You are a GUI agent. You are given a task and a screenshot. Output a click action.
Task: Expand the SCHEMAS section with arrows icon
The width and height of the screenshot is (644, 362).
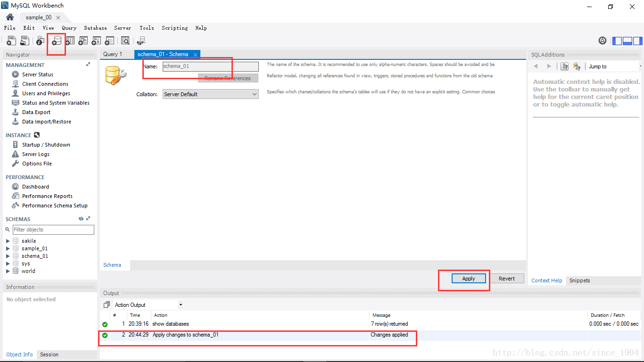coord(88,219)
